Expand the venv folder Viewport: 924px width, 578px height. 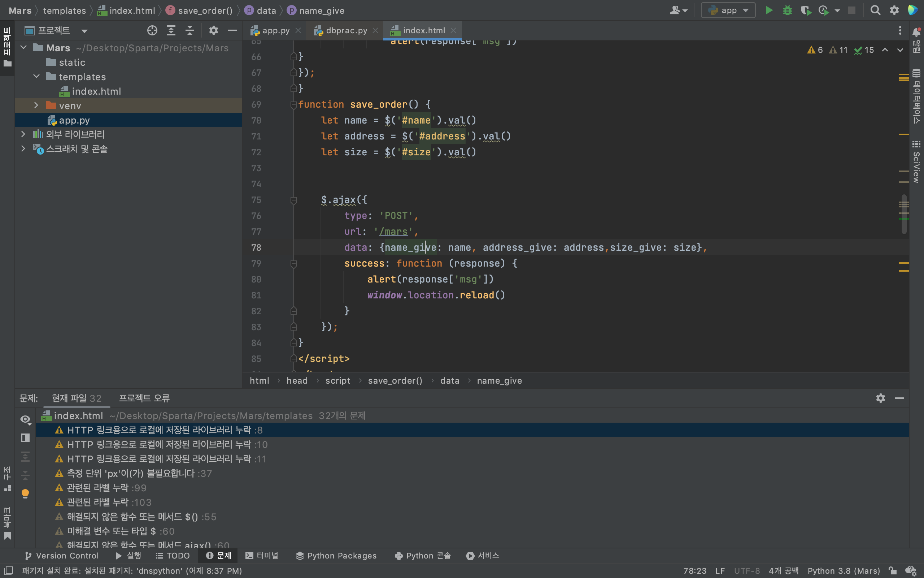pyautogui.click(x=36, y=105)
